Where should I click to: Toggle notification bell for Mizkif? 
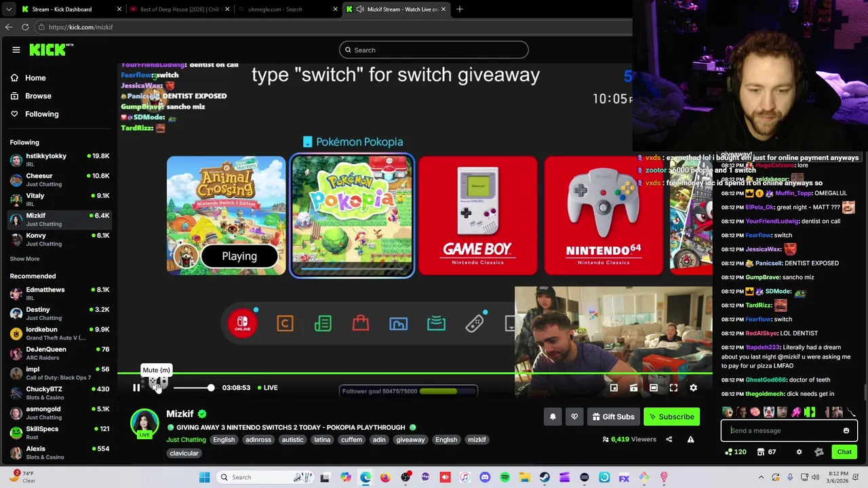click(x=553, y=417)
